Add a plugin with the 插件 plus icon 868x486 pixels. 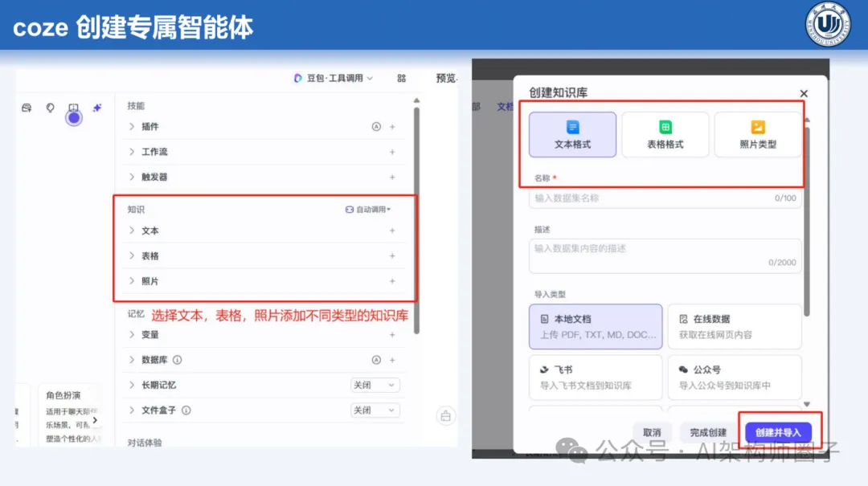point(392,127)
